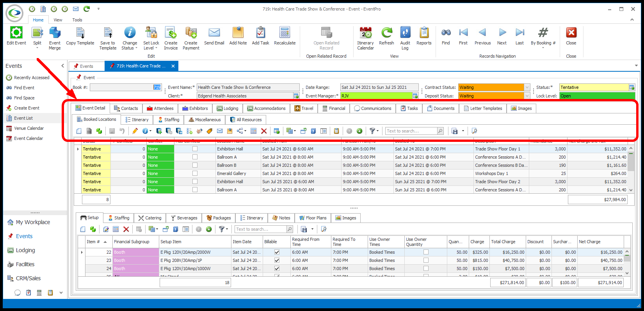Uncheck Billable for setup item 22

coord(277,252)
